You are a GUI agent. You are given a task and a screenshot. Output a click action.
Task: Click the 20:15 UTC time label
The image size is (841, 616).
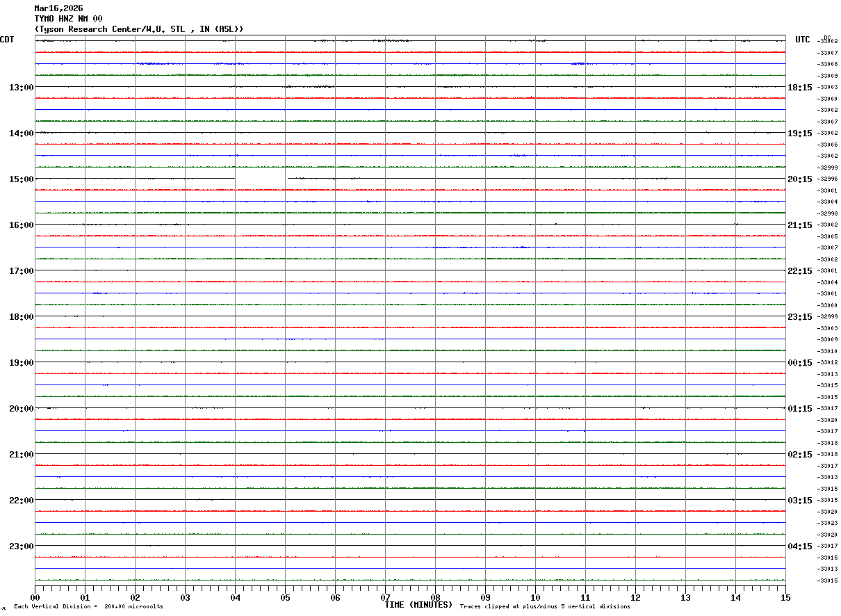[x=799, y=179]
